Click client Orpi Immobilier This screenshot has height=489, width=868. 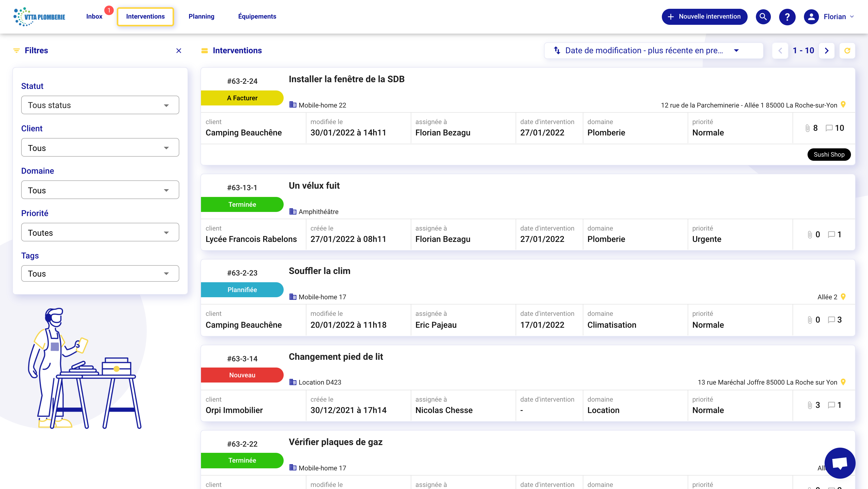pos(234,410)
